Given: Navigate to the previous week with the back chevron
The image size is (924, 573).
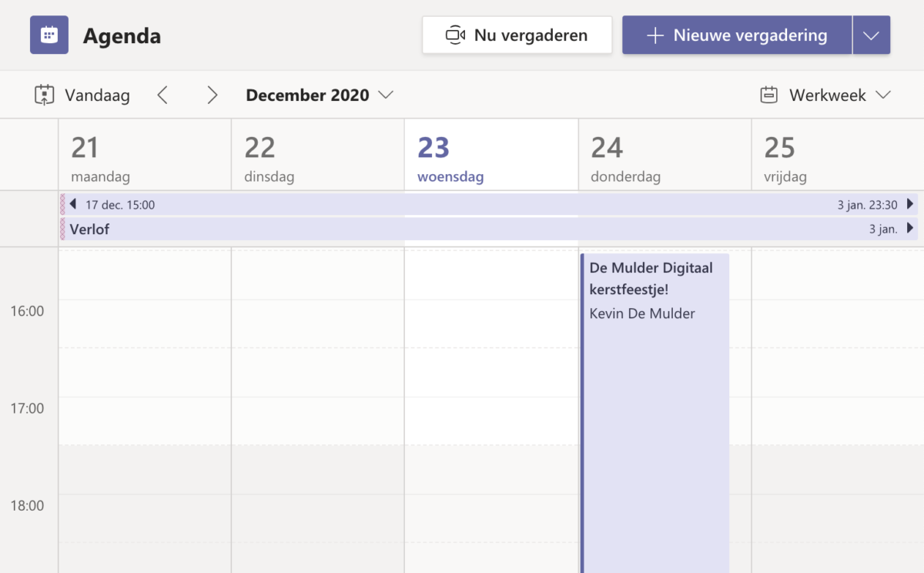Looking at the screenshot, I should point(162,95).
